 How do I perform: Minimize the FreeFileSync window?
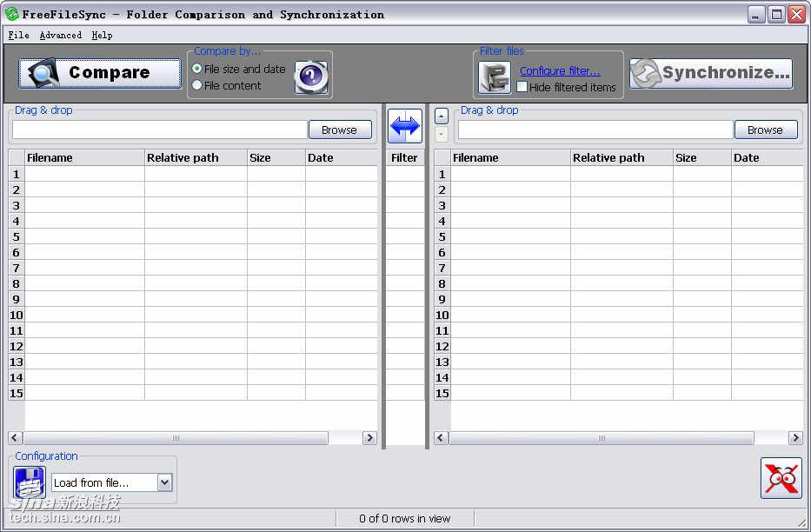(756, 15)
